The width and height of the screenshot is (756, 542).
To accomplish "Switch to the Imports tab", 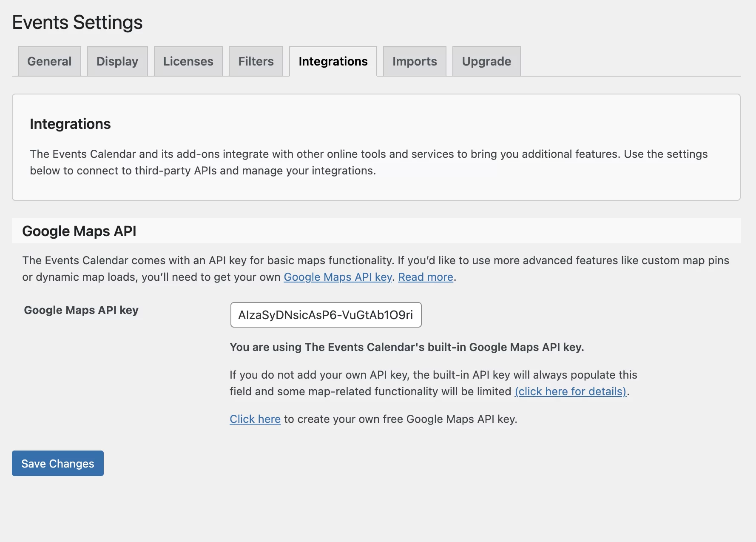I will (415, 61).
